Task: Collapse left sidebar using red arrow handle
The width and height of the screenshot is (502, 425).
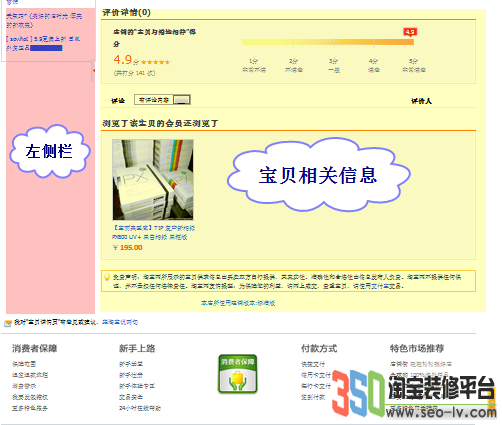Action: (x=94, y=70)
